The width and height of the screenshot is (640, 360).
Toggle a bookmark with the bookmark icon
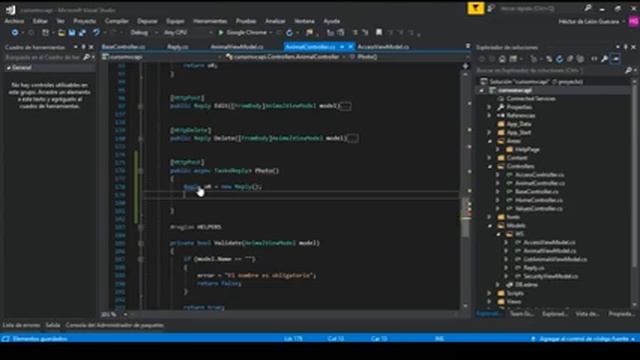point(379,32)
